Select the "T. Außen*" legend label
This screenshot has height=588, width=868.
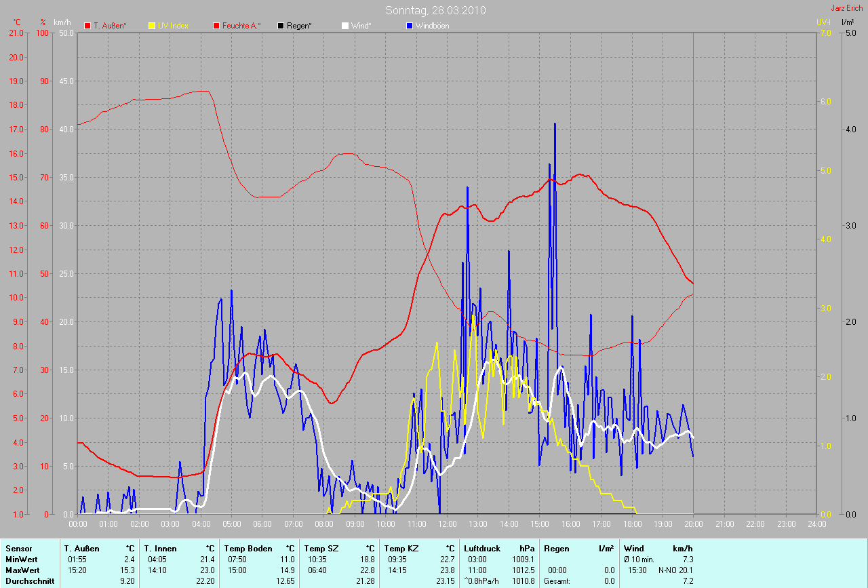pos(110,26)
